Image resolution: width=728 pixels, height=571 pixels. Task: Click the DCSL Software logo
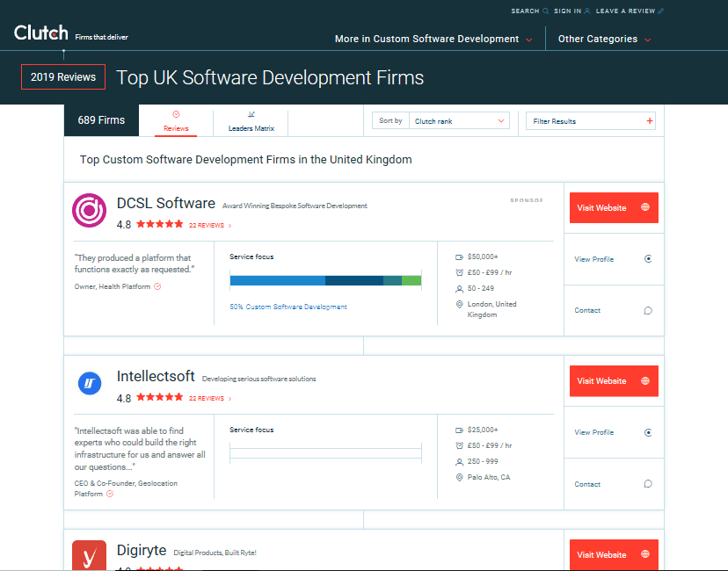point(89,210)
